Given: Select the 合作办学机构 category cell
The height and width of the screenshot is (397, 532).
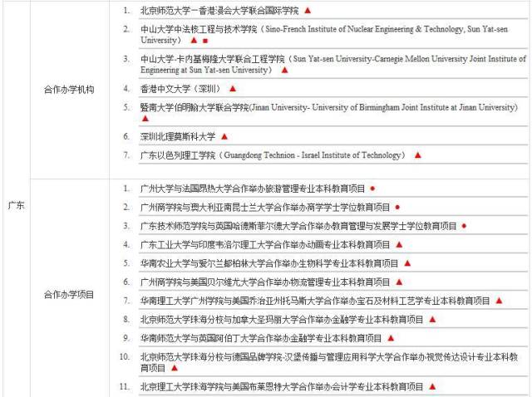Looking at the screenshot, I should [x=69, y=86].
